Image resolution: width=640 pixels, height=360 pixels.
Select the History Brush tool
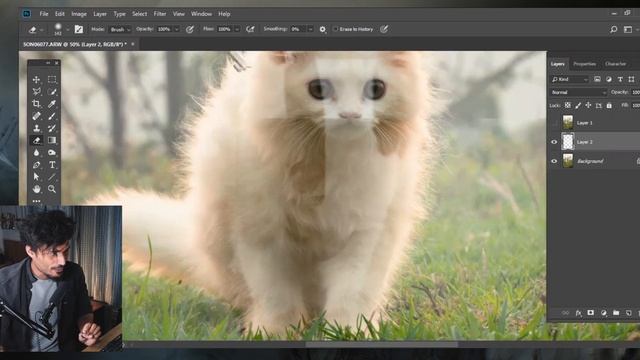(52, 128)
